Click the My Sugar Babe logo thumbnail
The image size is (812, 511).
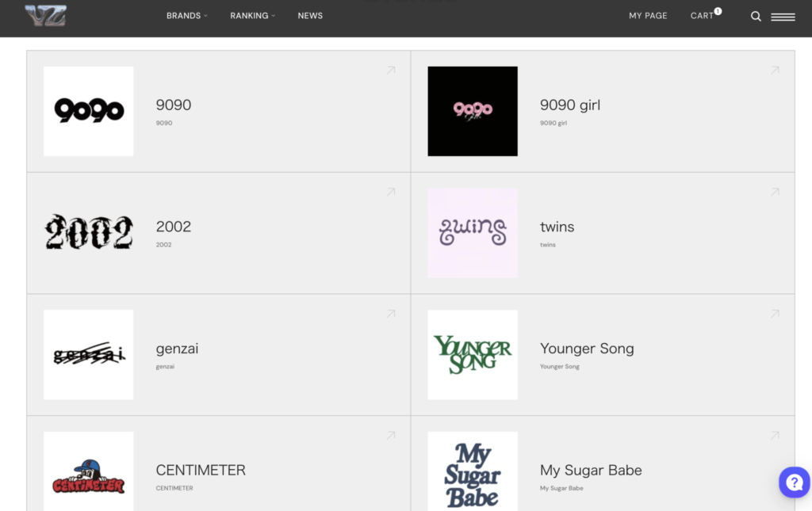point(473,472)
